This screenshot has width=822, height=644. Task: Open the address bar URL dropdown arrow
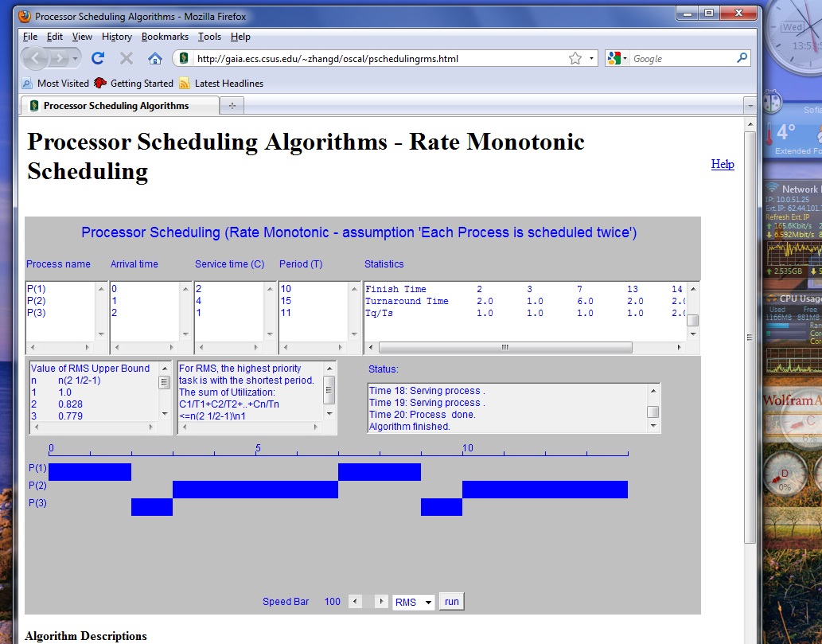click(x=591, y=58)
